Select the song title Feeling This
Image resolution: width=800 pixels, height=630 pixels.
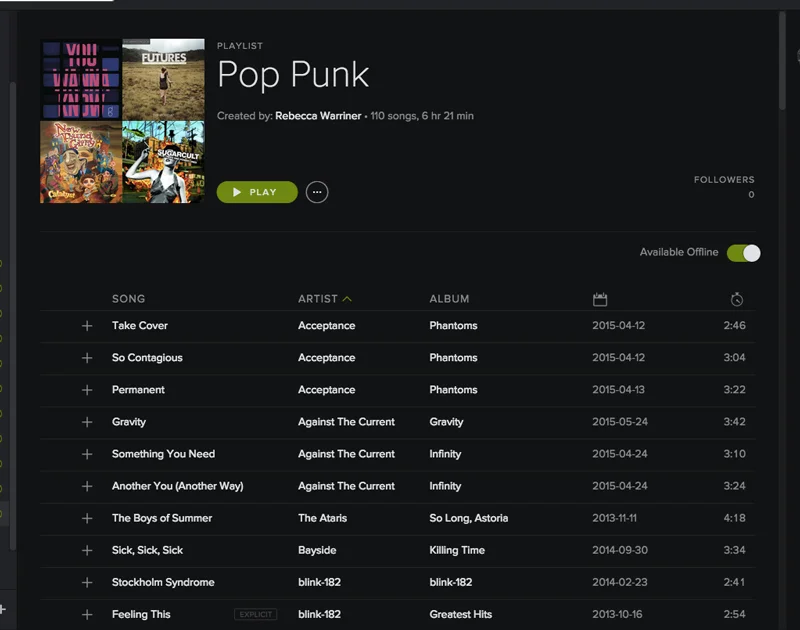click(141, 615)
